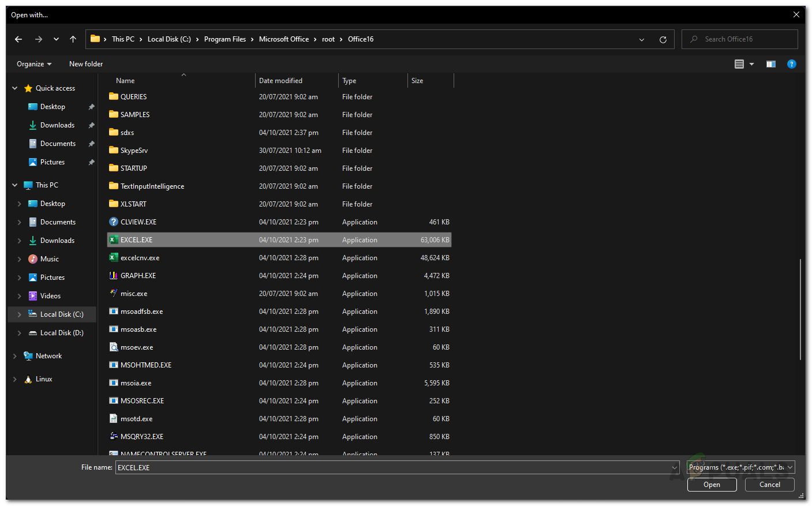Screen dimensions: 812x506
Task: Select the sdxs folder
Action: 279,133
